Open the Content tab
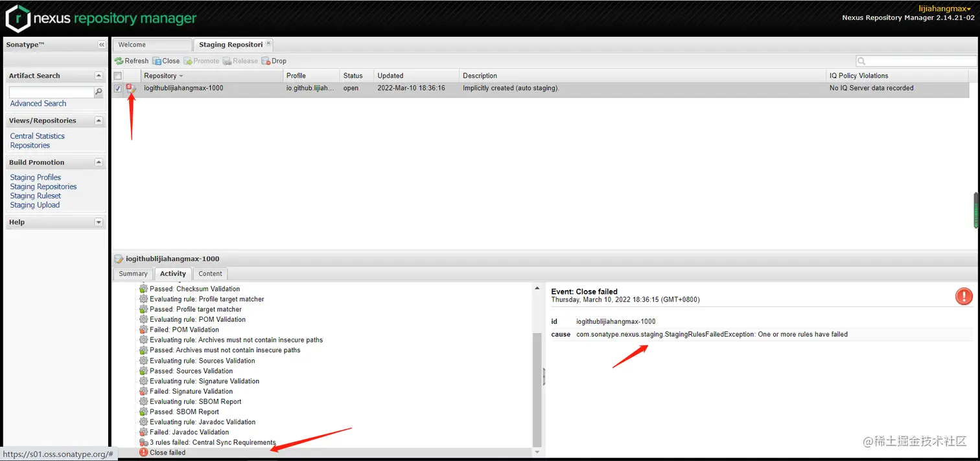Screen dimensions: 980x461 (x=211, y=274)
